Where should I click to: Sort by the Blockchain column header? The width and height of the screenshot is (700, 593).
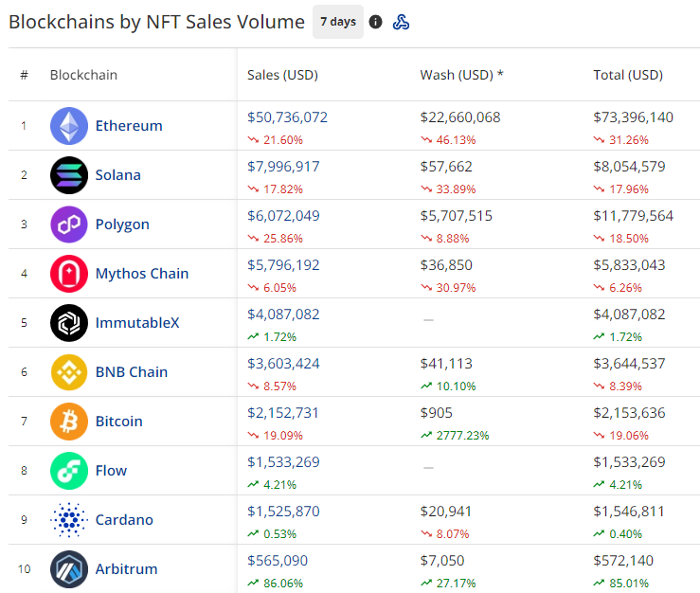click(83, 75)
